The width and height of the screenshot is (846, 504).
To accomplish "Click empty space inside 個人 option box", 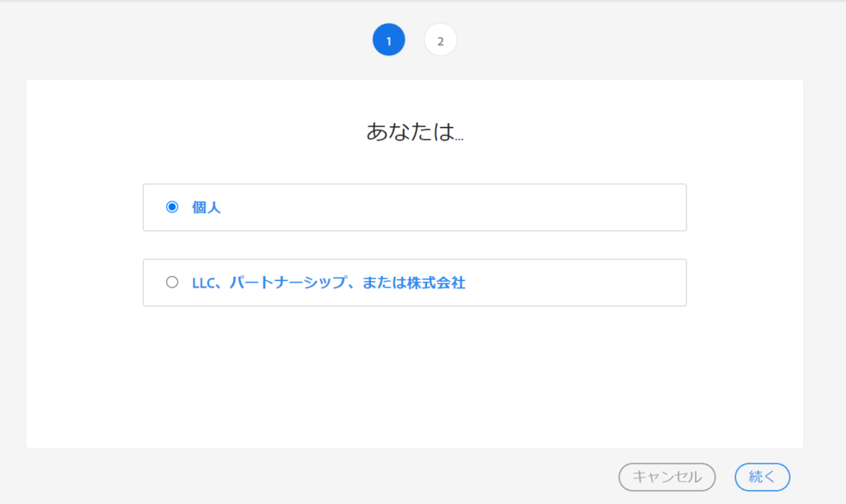I will [454, 207].
